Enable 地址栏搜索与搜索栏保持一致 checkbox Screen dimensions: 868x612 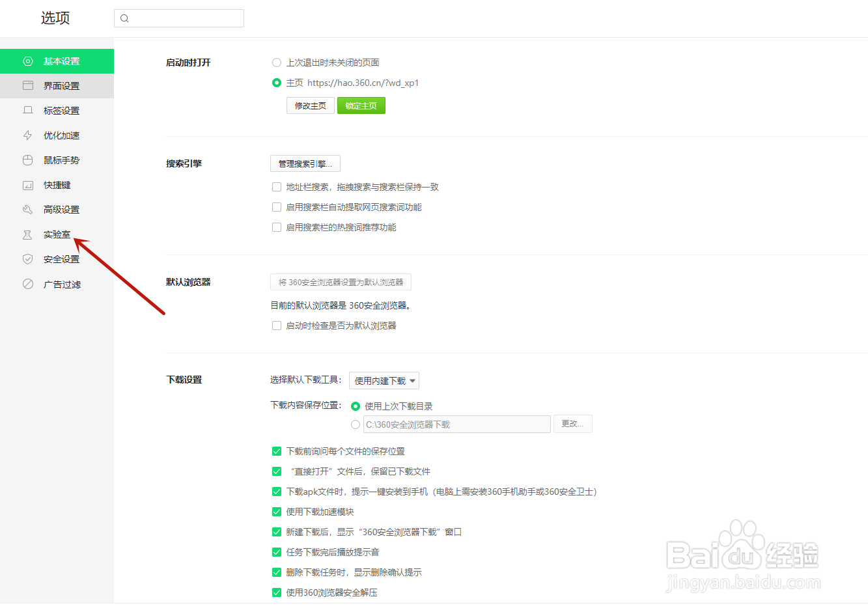277,187
